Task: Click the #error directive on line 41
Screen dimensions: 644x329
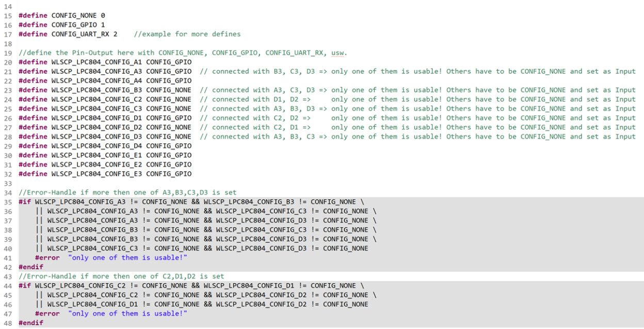Action: point(47,257)
